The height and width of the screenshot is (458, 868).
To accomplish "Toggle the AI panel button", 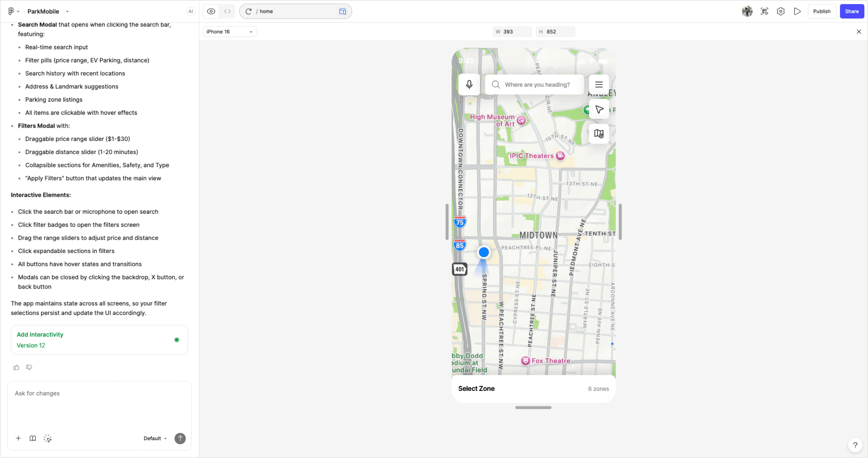I will pos(190,11).
